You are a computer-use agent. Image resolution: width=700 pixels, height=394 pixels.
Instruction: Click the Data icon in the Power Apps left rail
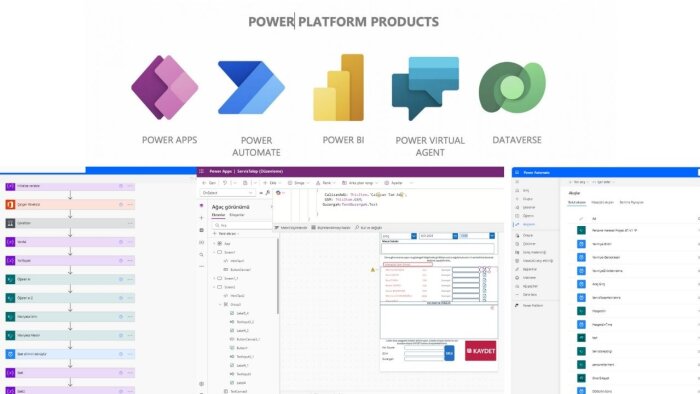point(201,230)
